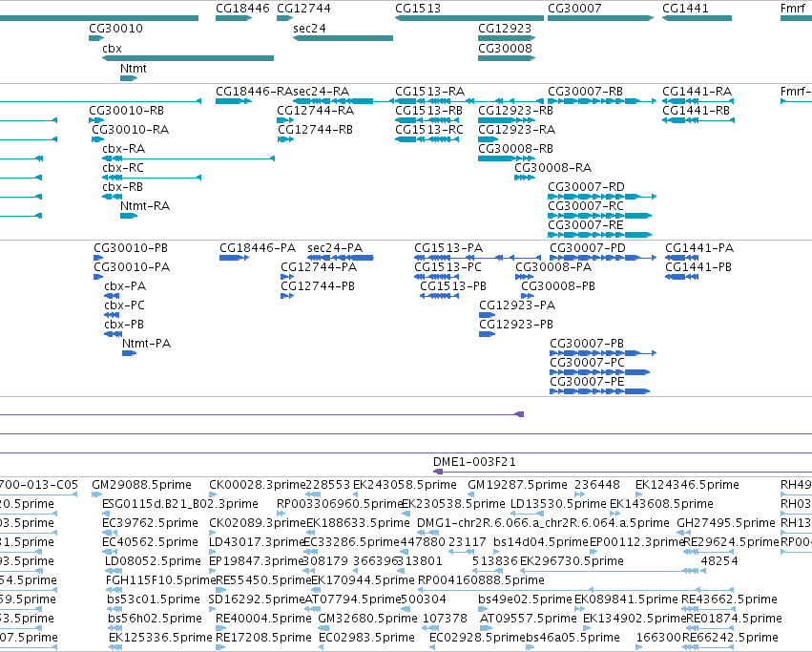Screen dimensions: 812x652
Task: Click the CG1513-RA transcript label
Action: [x=429, y=92]
